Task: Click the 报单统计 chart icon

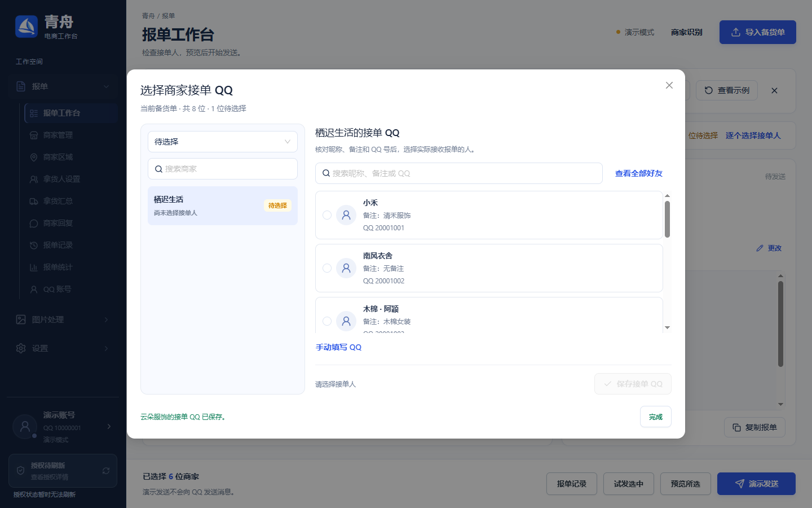Action: [34, 267]
